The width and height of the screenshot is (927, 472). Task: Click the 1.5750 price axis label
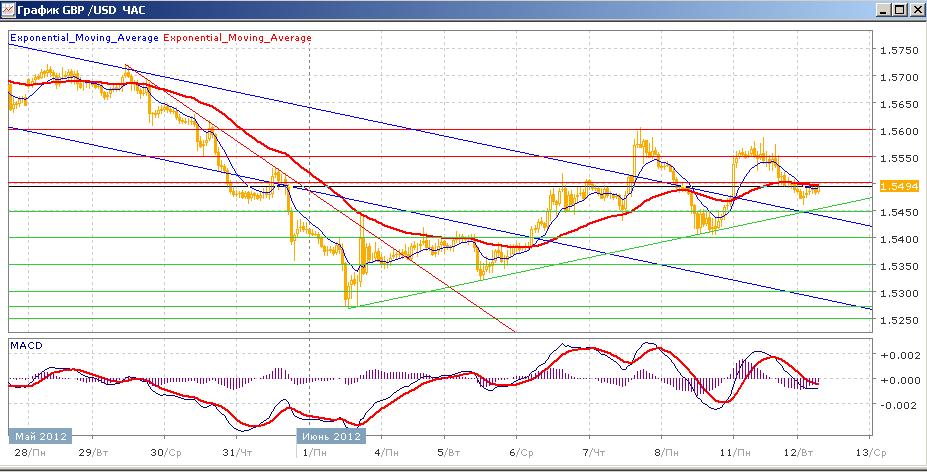(899, 51)
